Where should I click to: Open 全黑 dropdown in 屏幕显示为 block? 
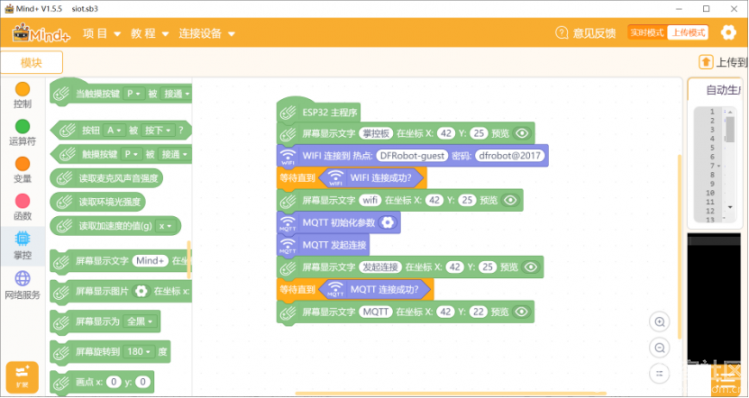(139, 322)
